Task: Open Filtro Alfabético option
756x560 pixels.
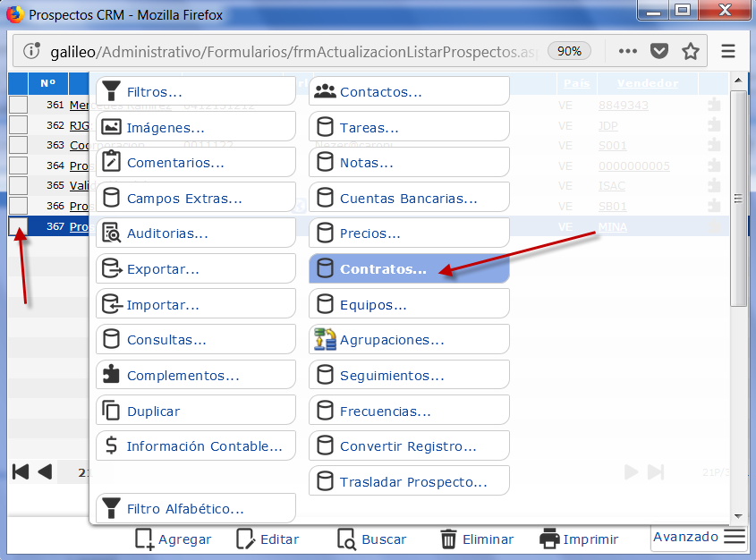Action: [196, 508]
